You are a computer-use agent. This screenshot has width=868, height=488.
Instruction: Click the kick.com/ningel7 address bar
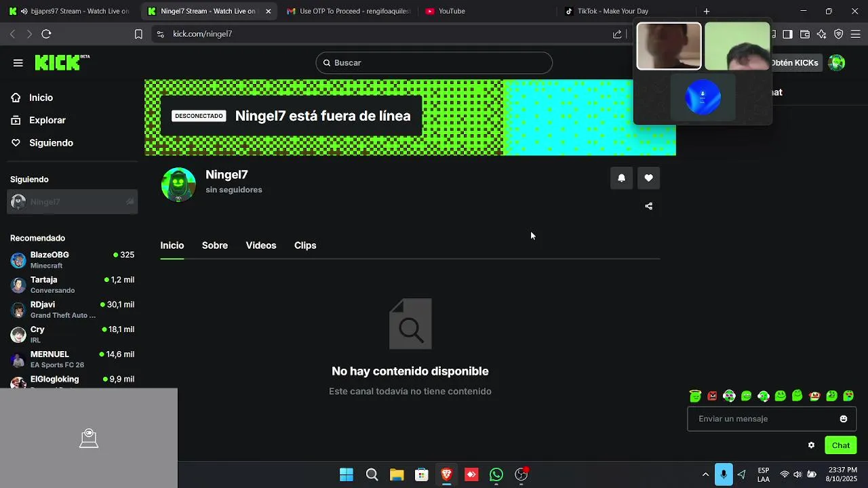coord(380,34)
